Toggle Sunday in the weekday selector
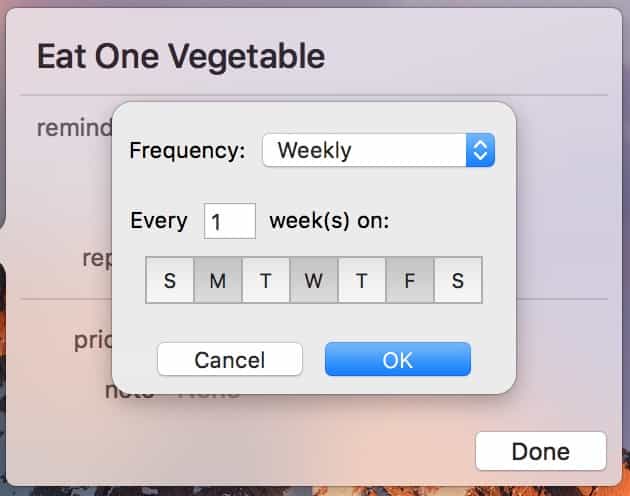630x496 pixels. [170, 280]
